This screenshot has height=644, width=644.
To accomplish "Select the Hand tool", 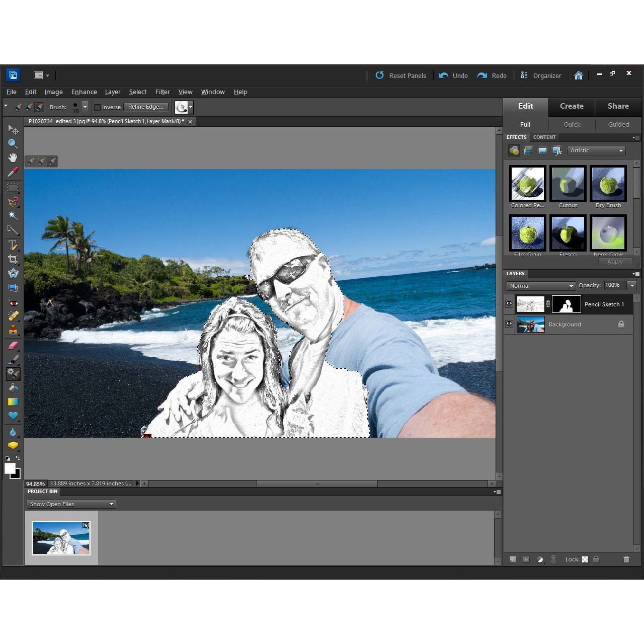I will pos(13,158).
